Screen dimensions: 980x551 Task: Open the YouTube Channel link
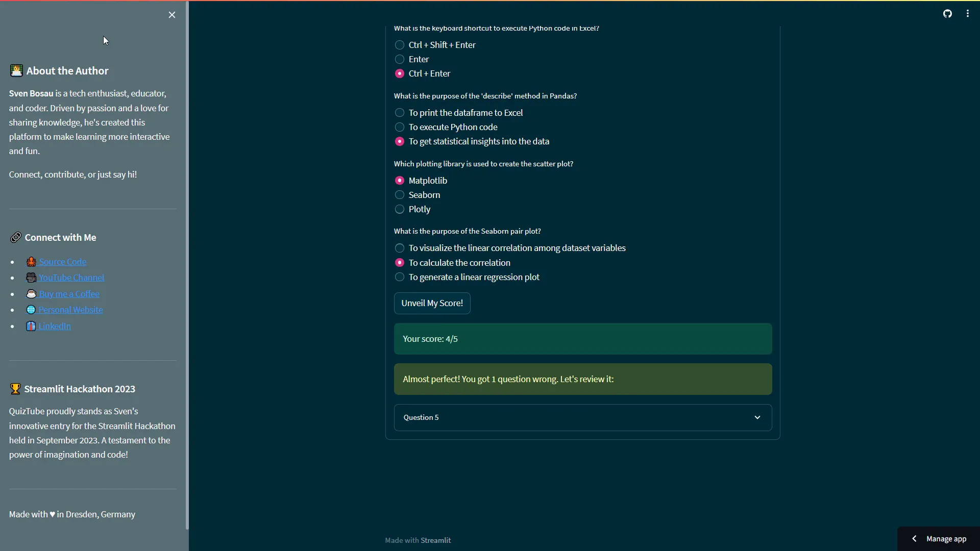click(x=71, y=278)
